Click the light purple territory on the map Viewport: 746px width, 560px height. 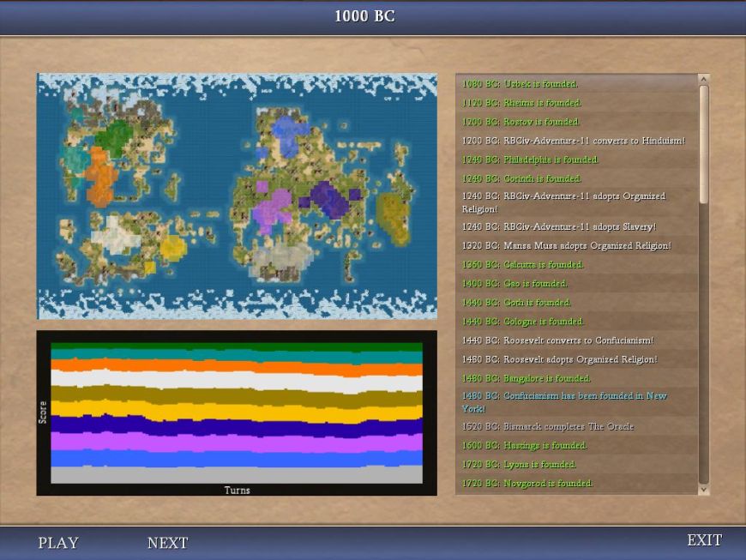[271, 209]
